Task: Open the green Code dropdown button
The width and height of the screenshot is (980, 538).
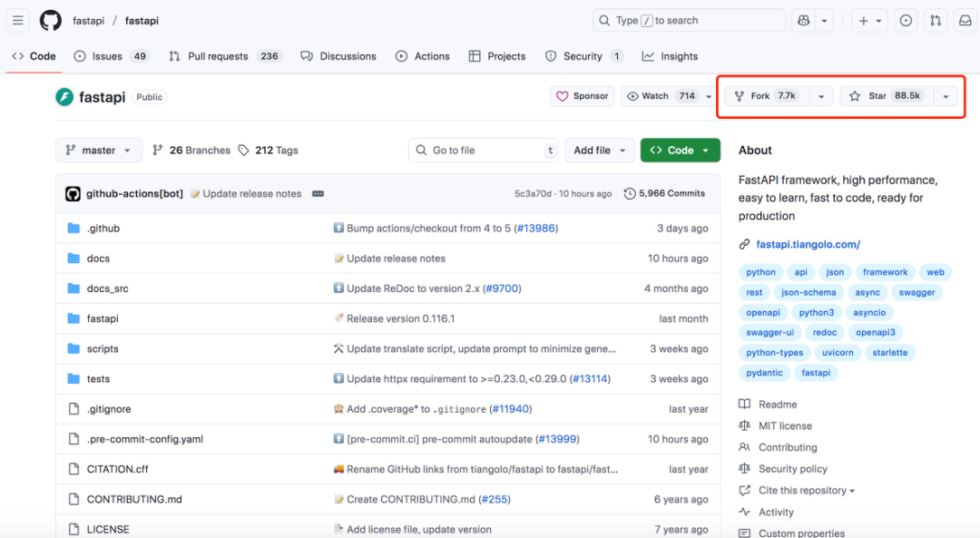Action: click(x=680, y=150)
